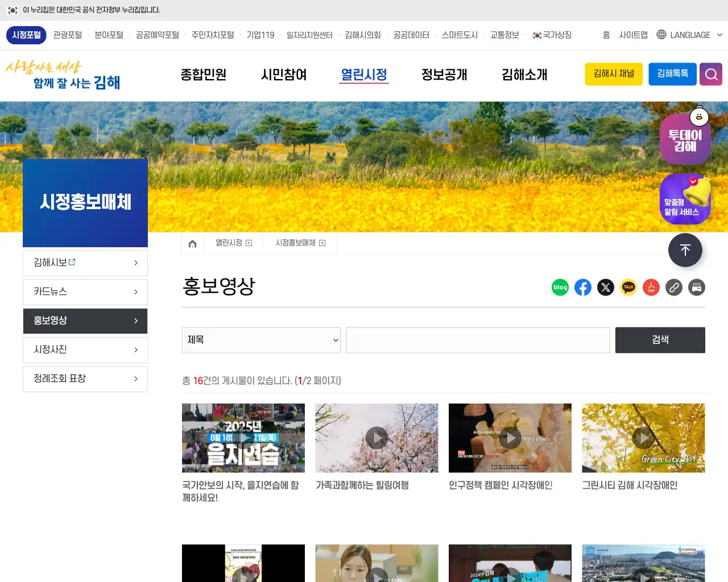Select the 시정포털 top tab
This screenshot has height=582, width=728.
coord(27,35)
